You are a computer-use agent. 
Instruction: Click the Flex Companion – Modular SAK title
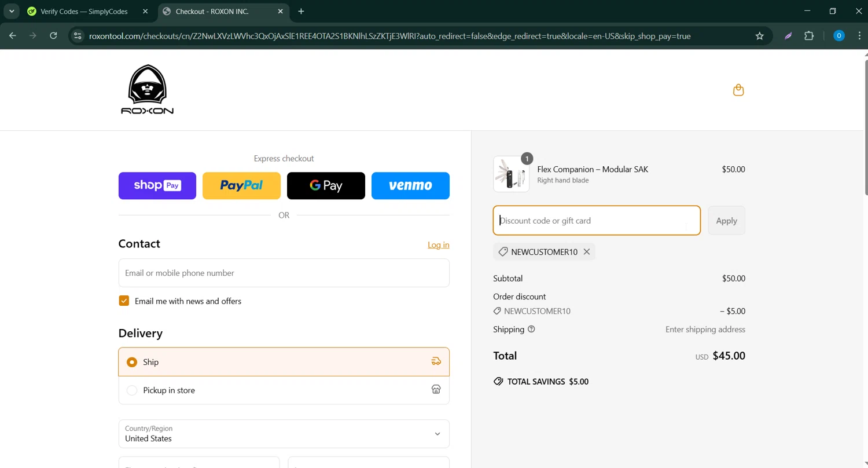593,169
